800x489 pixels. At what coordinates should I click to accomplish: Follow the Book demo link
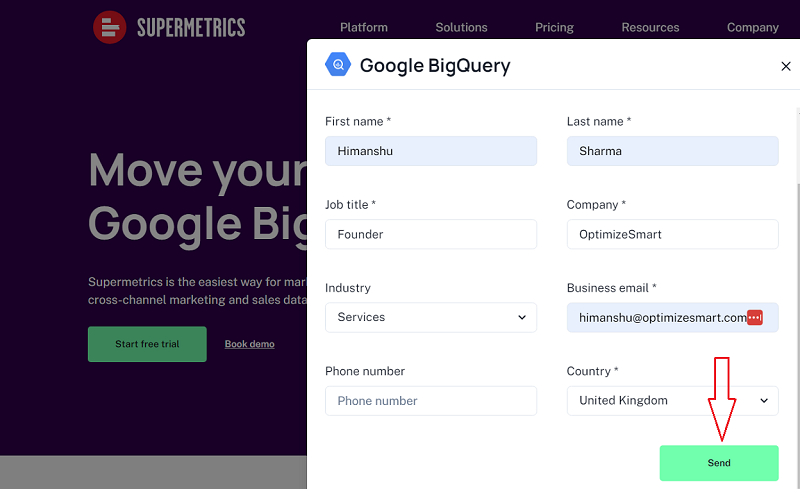click(x=249, y=344)
